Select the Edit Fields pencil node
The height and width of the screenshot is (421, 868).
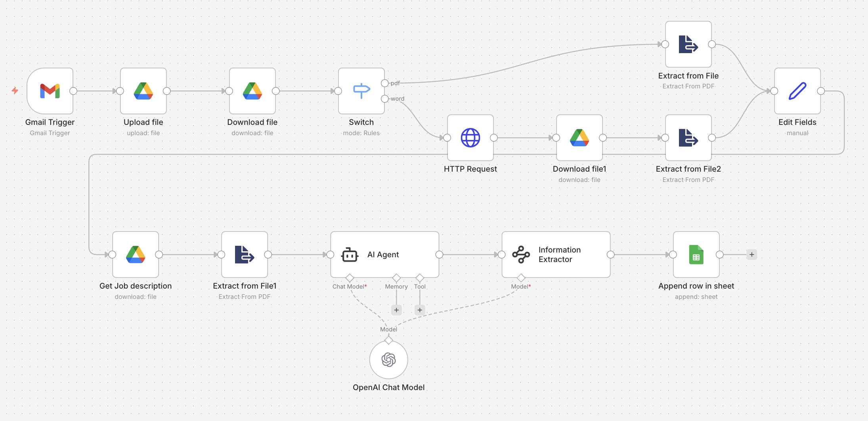tap(797, 91)
